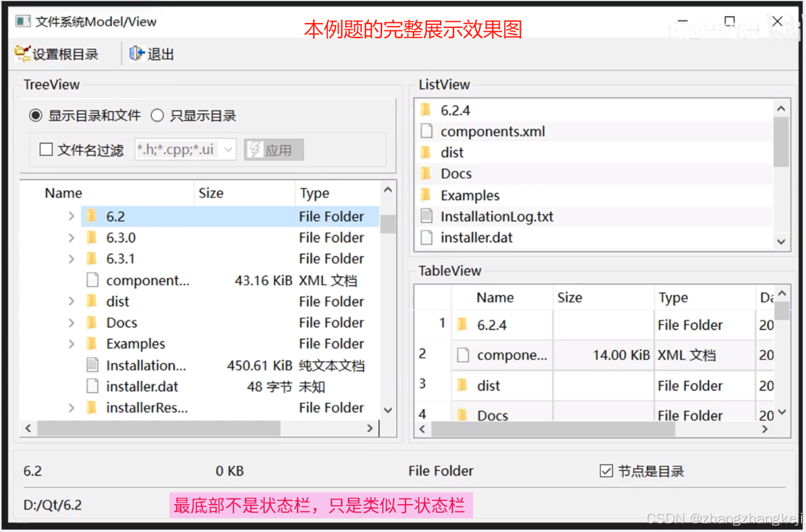This screenshot has height=532, width=806.
Task: Click the folder icon beside 6.2.4 in ListView
Action: pyautogui.click(x=426, y=109)
